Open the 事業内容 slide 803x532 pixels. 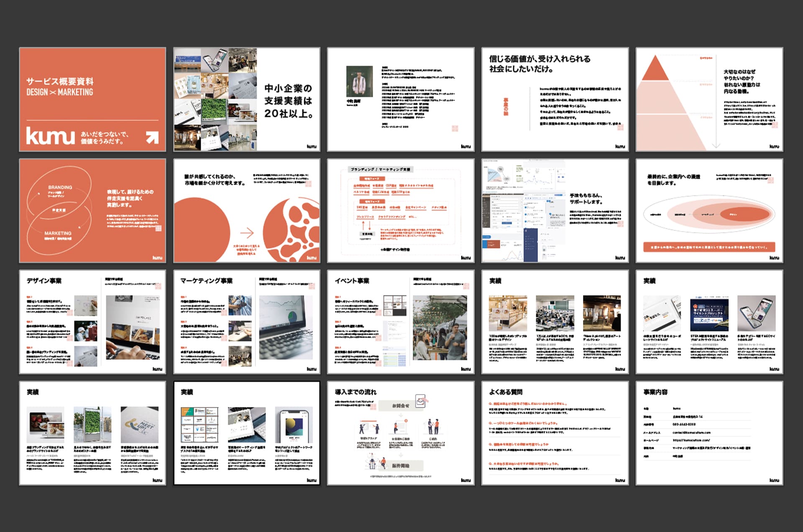709,433
